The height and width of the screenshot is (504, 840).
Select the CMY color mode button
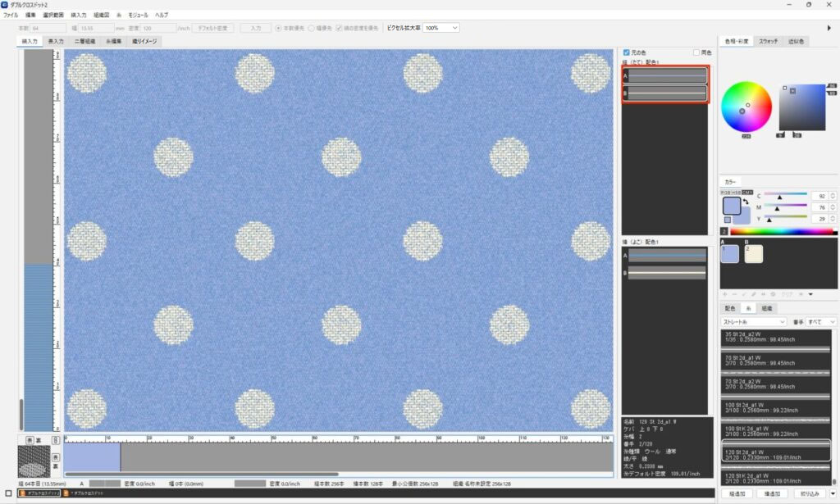[747, 192]
